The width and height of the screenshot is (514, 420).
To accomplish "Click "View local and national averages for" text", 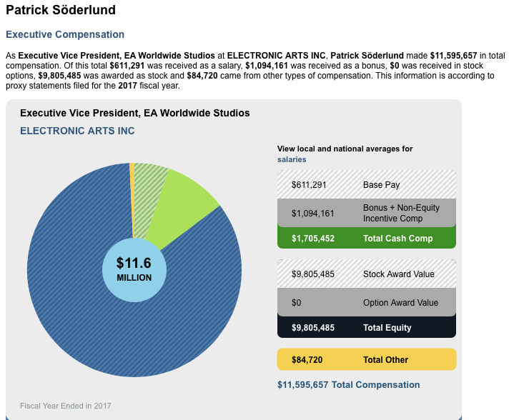I will (x=345, y=149).
